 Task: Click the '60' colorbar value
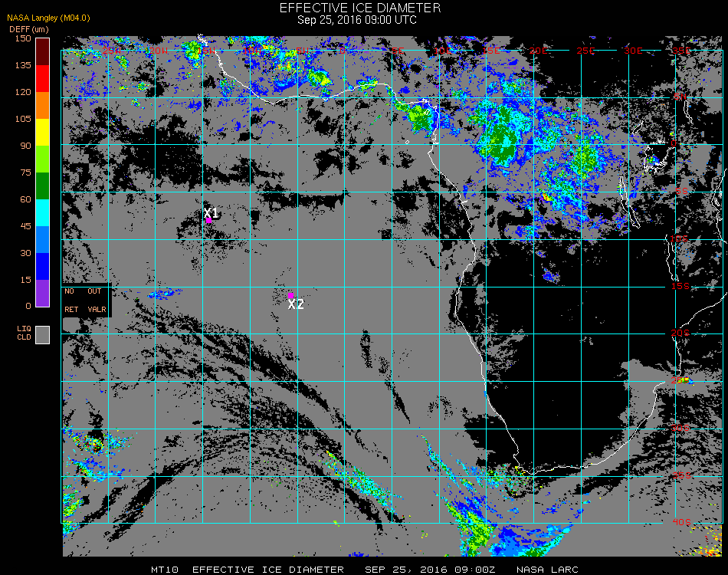click(25, 199)
